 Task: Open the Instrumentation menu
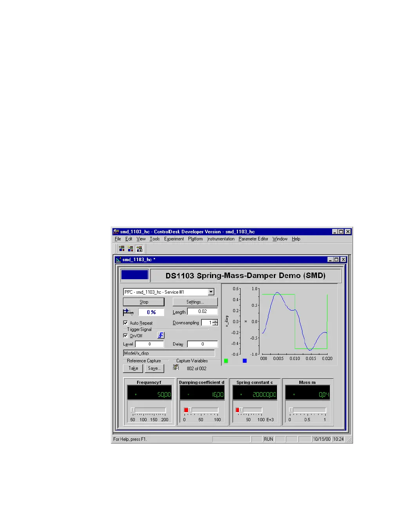coord(221,239)
